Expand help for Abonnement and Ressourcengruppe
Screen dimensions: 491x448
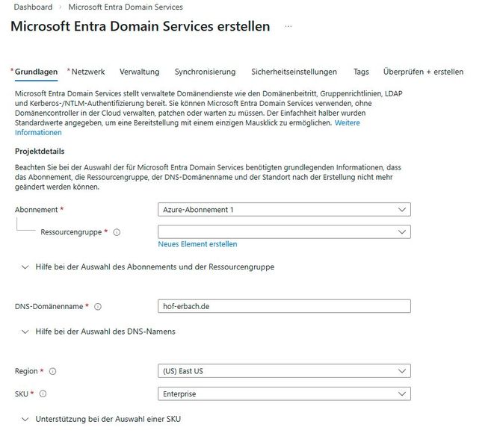coord(148,267)
